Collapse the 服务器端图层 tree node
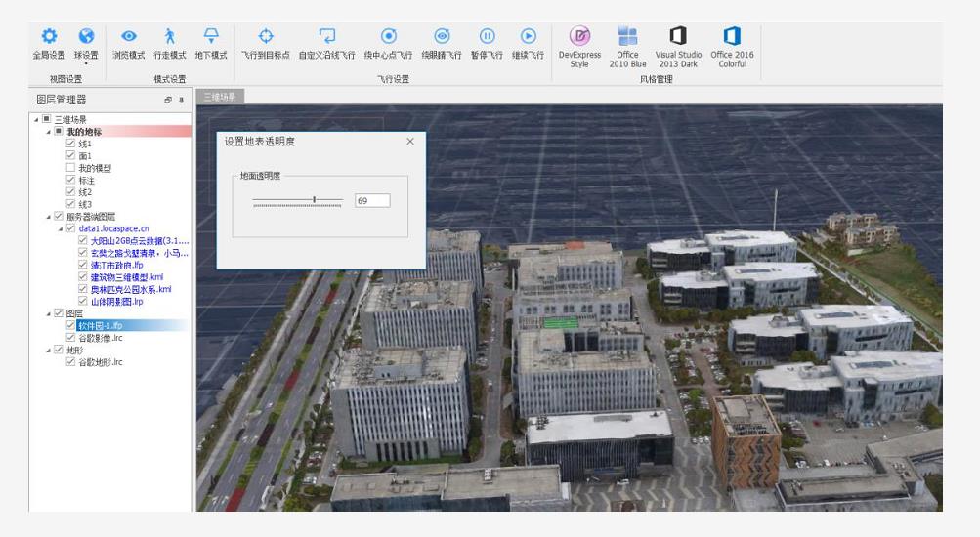The width and height of the screenshot is (980, 537). click(48, 217)
